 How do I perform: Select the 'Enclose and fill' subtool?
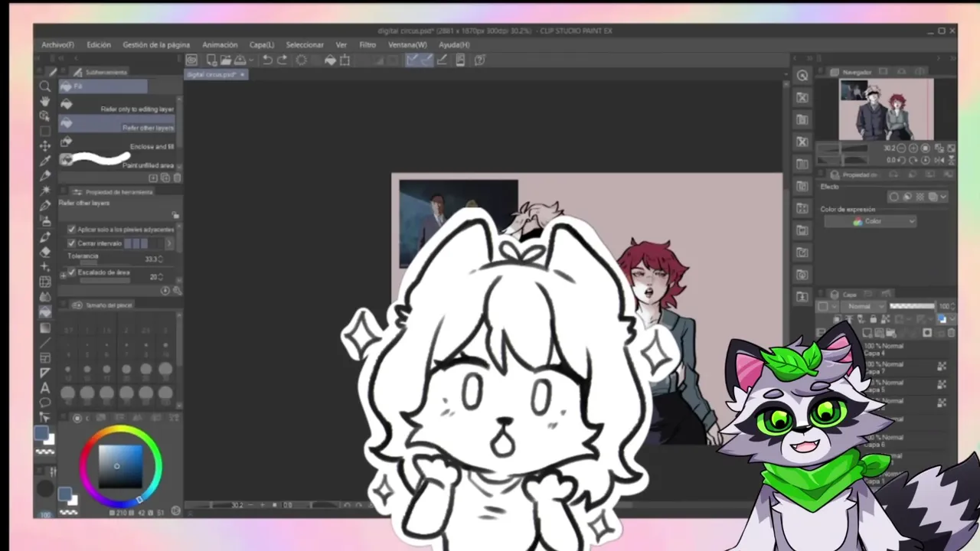point(117,142)
